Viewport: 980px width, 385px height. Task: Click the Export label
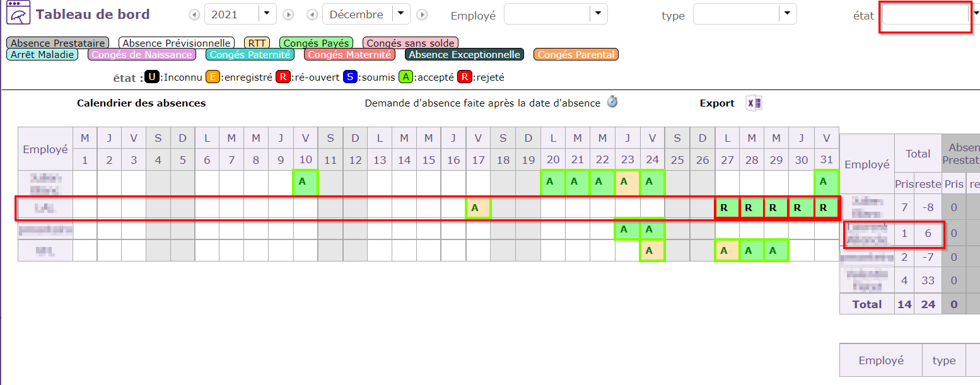coord(717,103)
